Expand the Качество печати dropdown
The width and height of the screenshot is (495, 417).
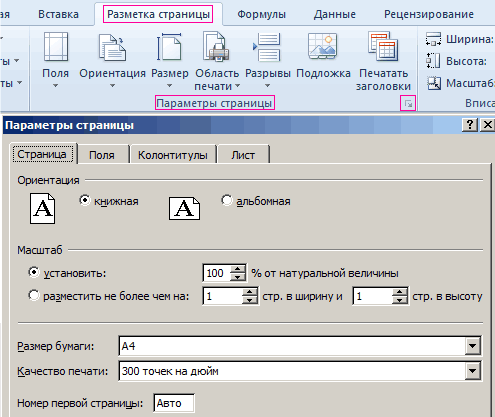click(x=473, y=371)
